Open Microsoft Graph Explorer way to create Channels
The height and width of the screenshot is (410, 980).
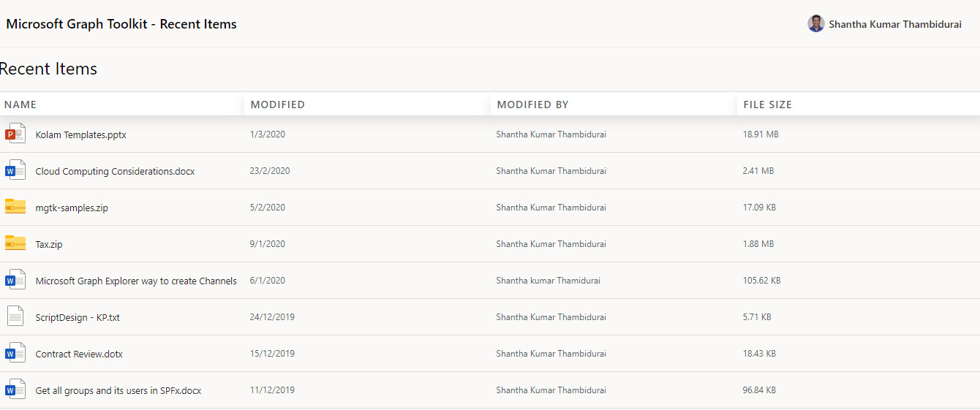coord(136,281)
